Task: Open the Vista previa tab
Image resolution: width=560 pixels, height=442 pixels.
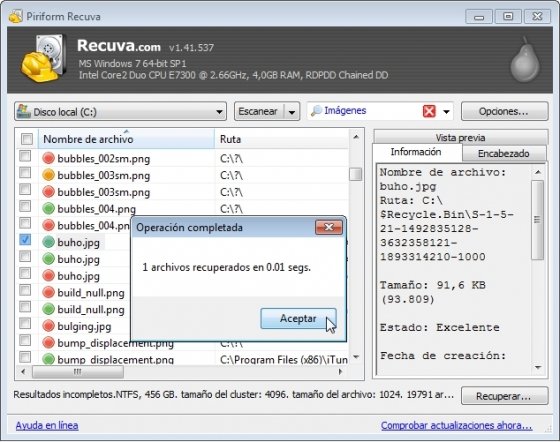Action: 460,137
